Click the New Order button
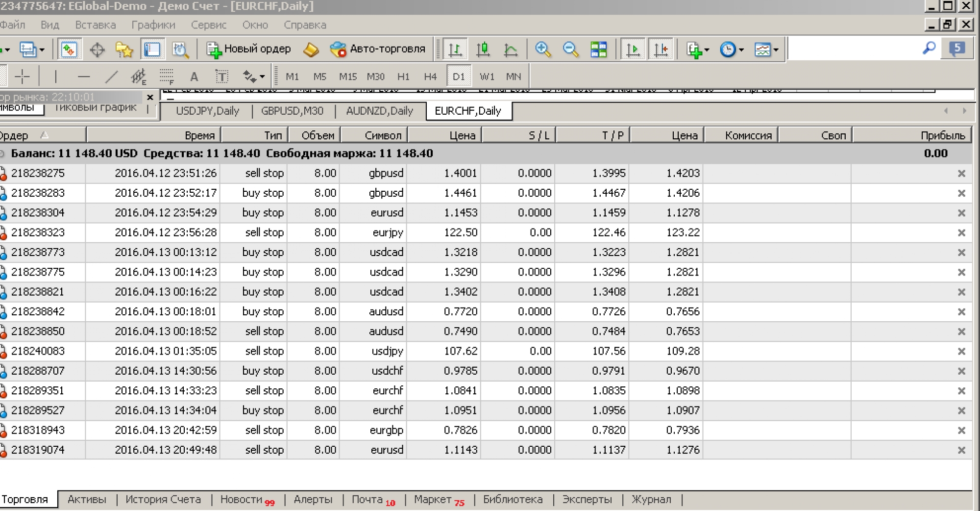 (249, 49)
